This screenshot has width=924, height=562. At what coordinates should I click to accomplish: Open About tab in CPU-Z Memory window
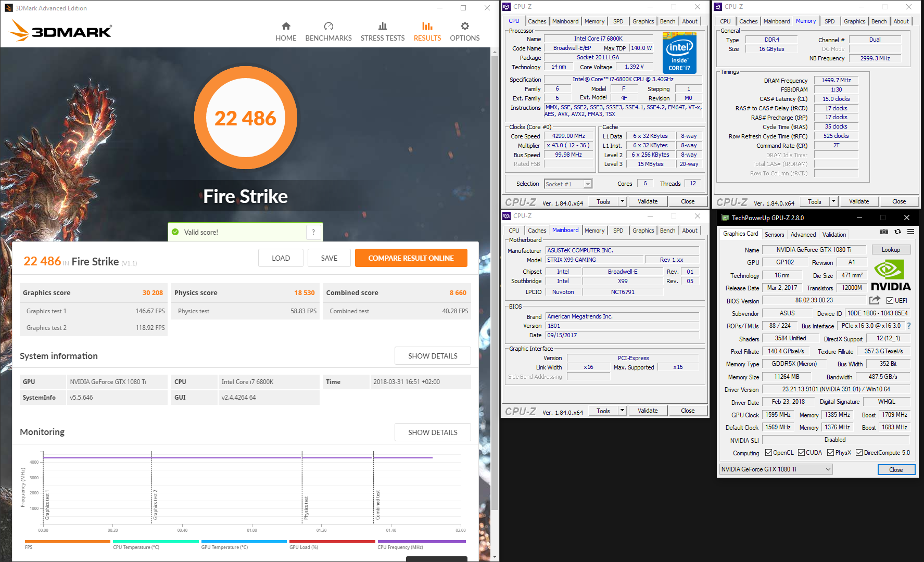[901, 21]
